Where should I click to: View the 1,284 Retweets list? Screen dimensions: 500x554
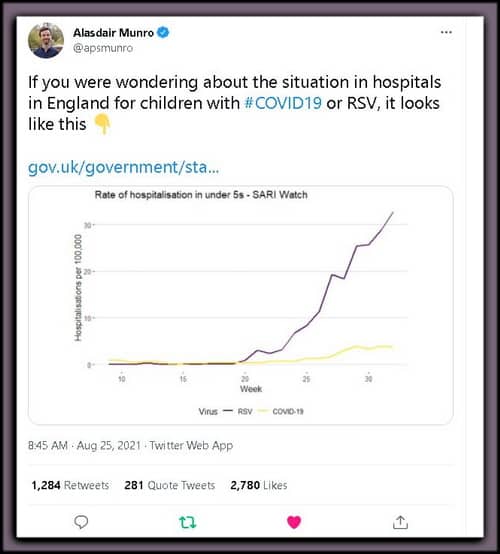(x=70, y=485)
